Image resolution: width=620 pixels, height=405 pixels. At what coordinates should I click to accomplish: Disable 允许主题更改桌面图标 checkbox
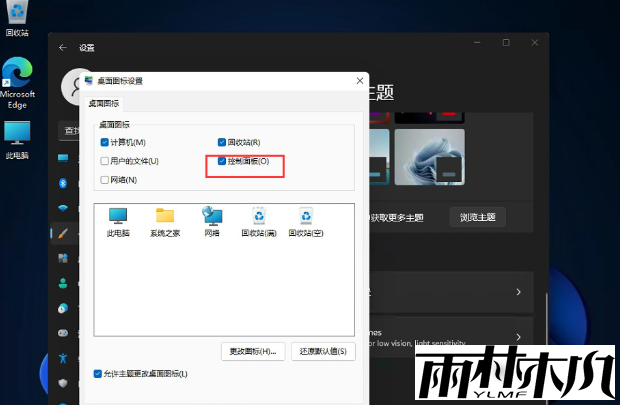click(97, 373)
